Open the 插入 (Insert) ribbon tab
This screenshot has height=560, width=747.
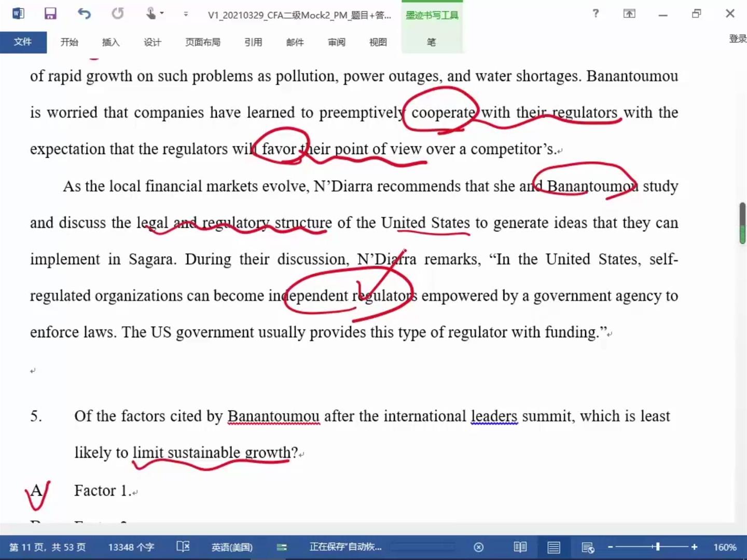click(x=110, y=42)
